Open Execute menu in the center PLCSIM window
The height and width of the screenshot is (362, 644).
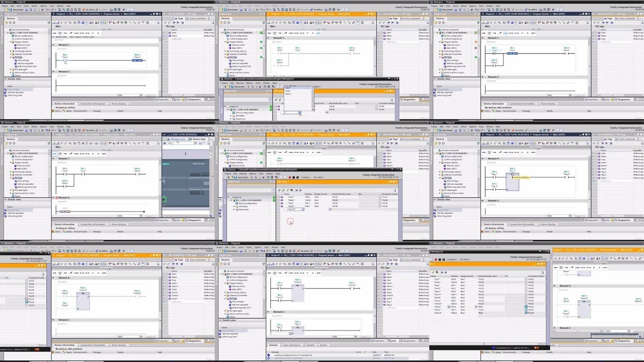(x=243, y=174)
